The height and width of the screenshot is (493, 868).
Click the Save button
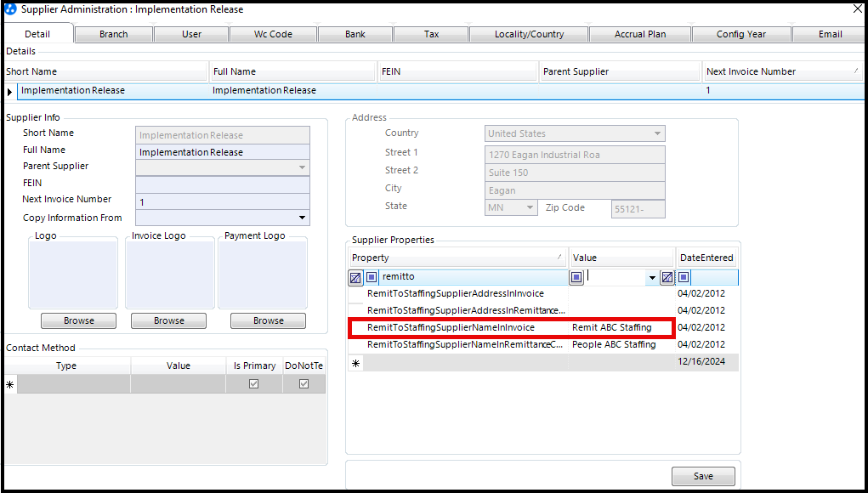(x=703, y=476)
